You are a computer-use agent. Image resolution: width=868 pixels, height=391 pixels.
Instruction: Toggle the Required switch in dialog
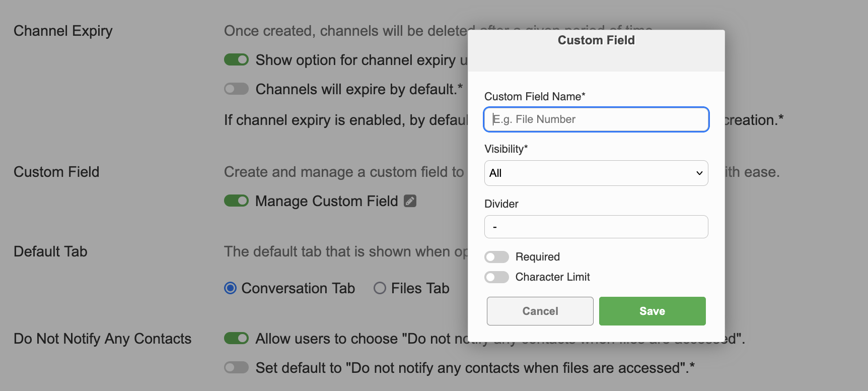[496, 257]
